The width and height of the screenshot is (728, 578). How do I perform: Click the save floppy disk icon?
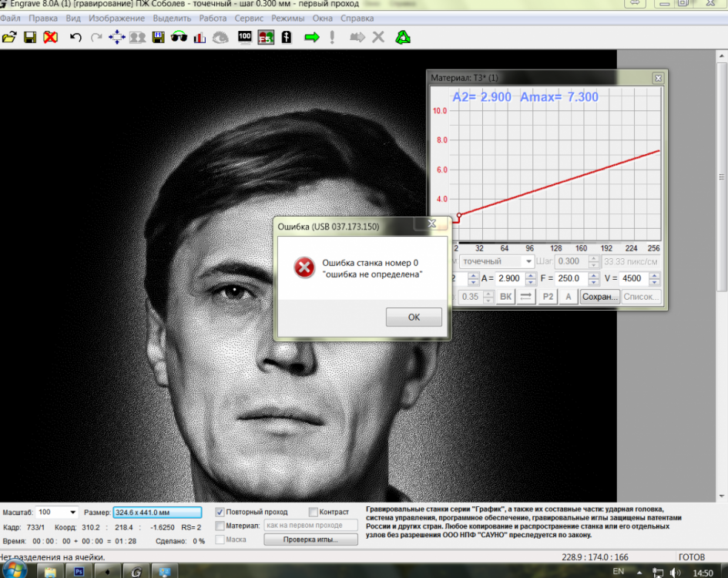[30, 37]
